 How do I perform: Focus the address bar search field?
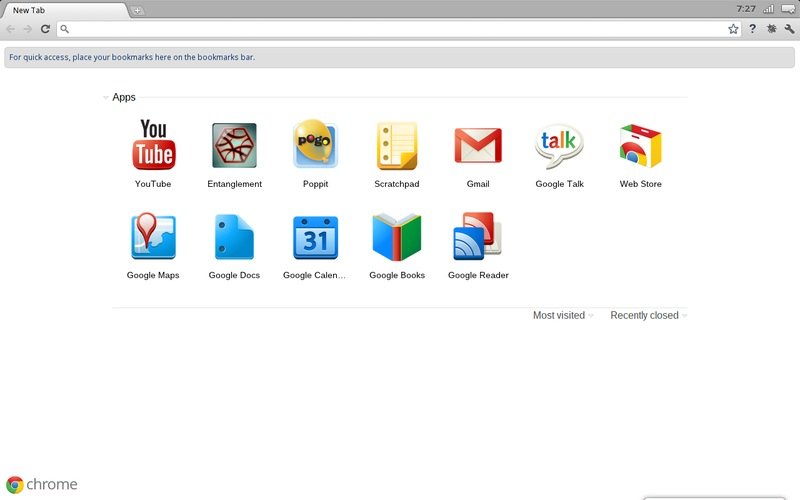[398, 29]
